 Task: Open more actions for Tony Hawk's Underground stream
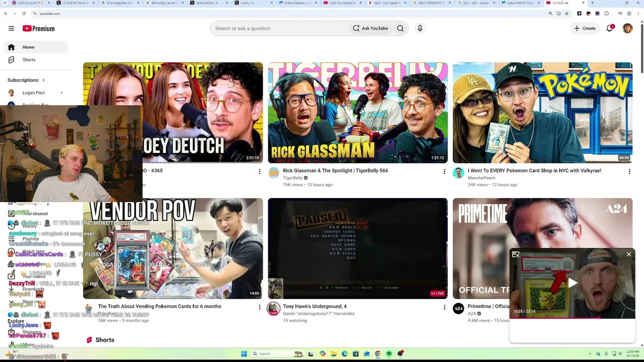coord(444,308)
